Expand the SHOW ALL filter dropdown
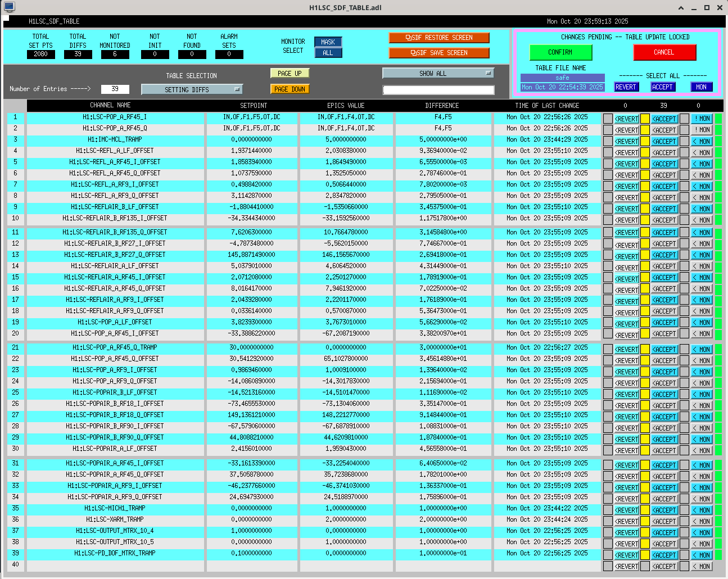The width and height of the screenshot is (728, 579). point(438,74)
